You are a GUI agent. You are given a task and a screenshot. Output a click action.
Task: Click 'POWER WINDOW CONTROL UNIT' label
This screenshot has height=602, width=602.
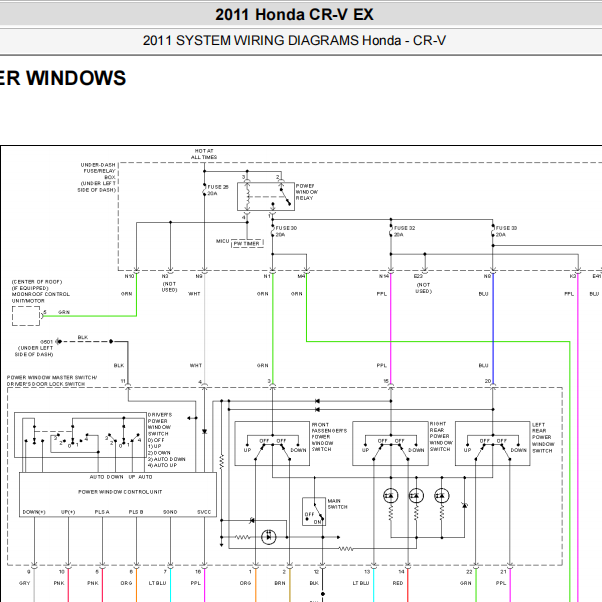[x=120, y=492]
